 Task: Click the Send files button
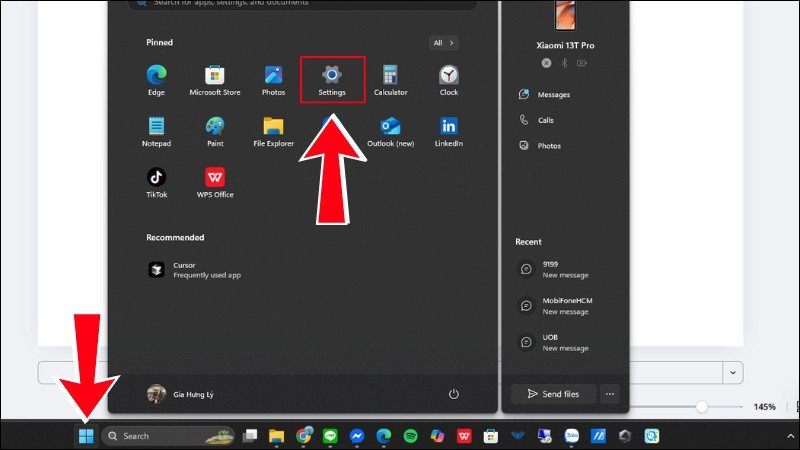coord(553,394)
